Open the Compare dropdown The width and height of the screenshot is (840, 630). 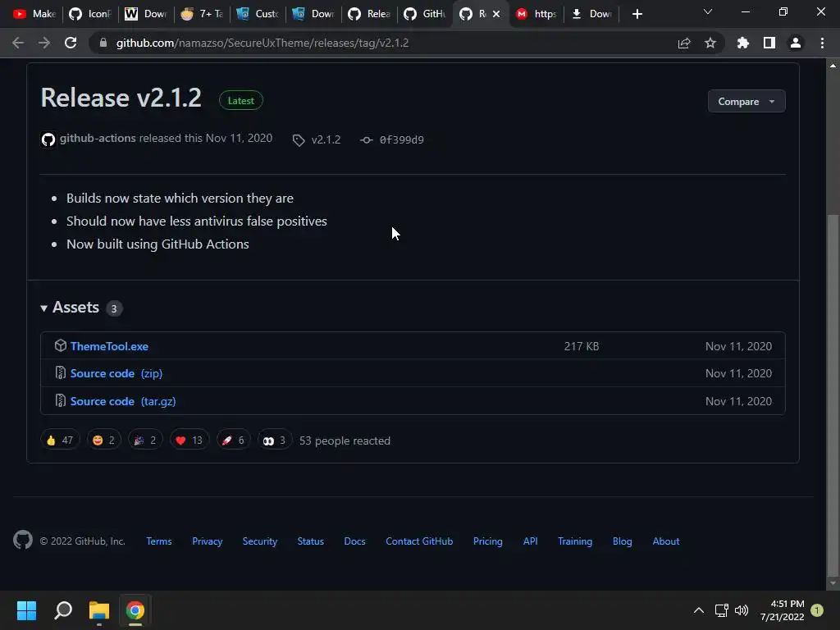point(746,101)
